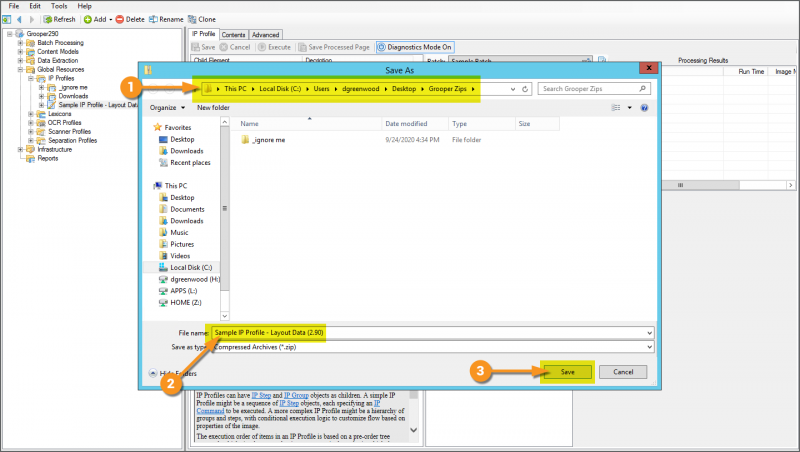Click the Clone toolbar icon
Screen dimensions: 800x452
pos(192,19)
